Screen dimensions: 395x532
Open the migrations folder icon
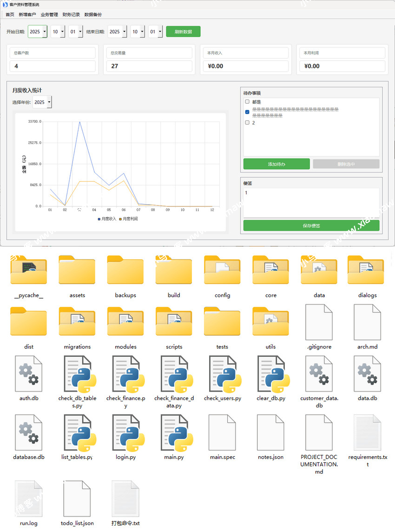[x=77, y=322]
